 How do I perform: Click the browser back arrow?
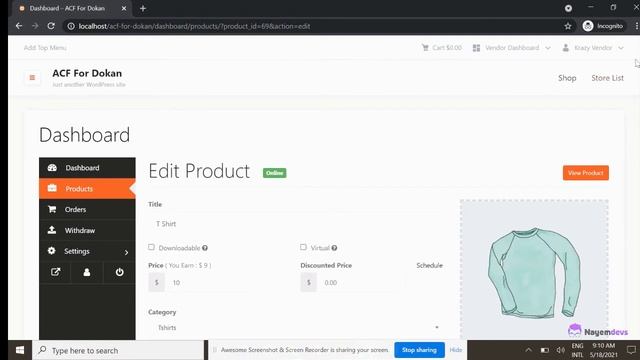point(19,26)
